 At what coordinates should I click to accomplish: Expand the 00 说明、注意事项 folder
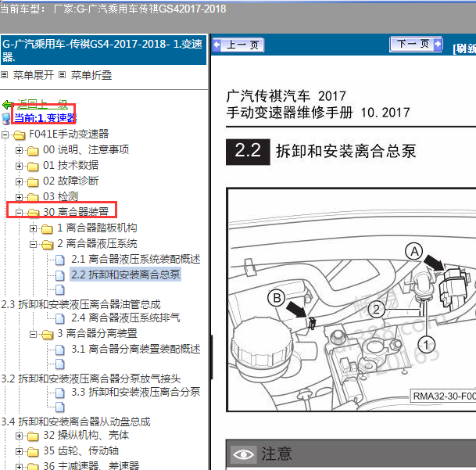tap(20, 150)
